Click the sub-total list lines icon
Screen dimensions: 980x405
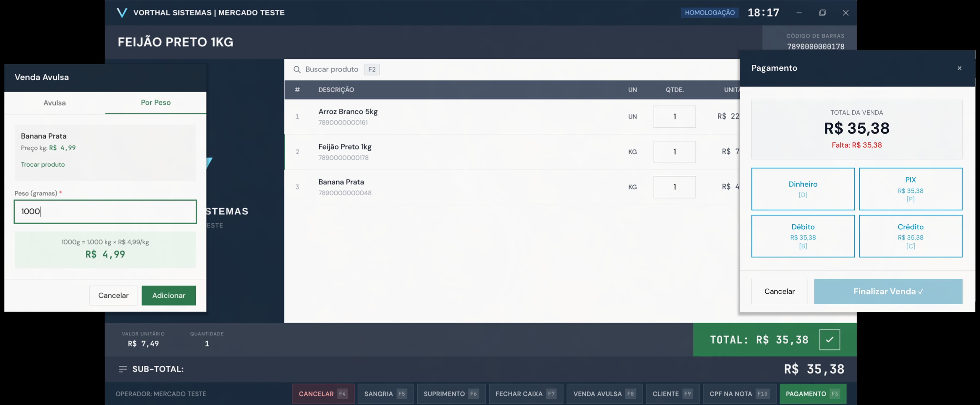tap(123, 369)
